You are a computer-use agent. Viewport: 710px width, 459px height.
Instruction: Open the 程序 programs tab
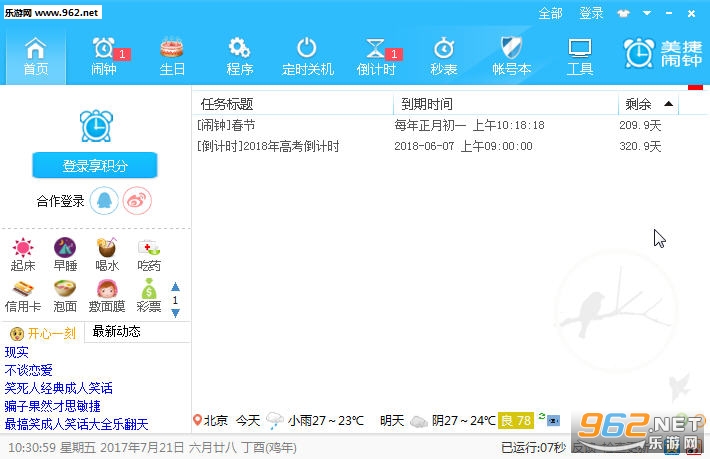(x=240, y=57)
